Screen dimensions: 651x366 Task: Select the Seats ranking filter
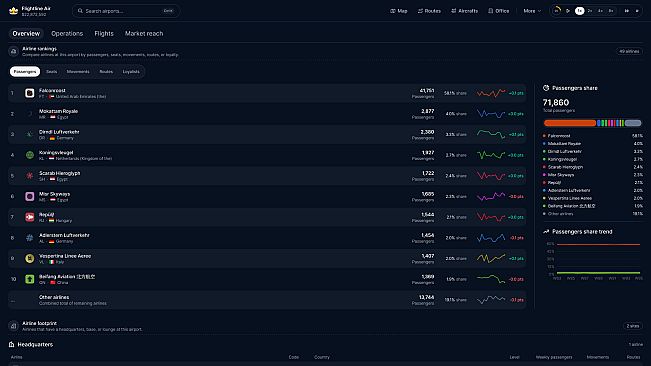pyautogui.click(x=51, y=71)
